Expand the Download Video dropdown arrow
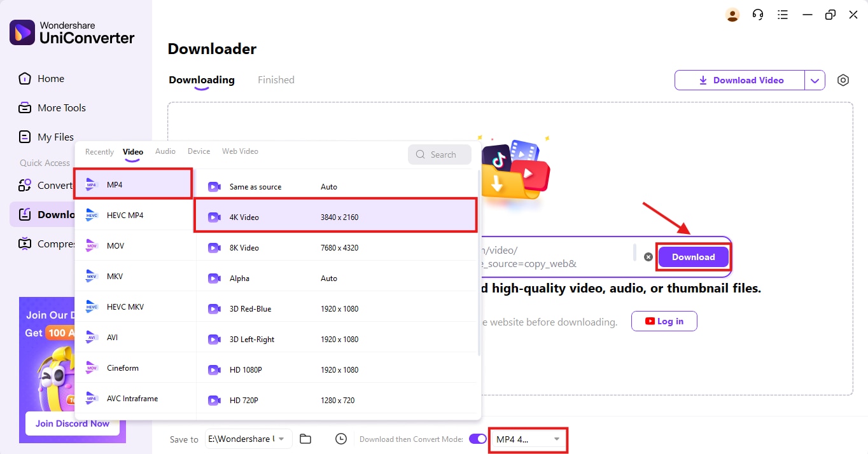 pos(815,80)
